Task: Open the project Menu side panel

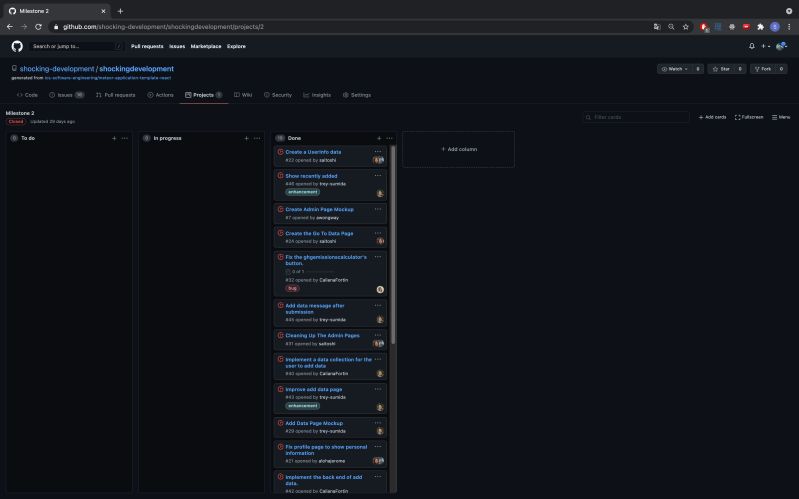Action: pyautogui.click(x=781, y=117)
